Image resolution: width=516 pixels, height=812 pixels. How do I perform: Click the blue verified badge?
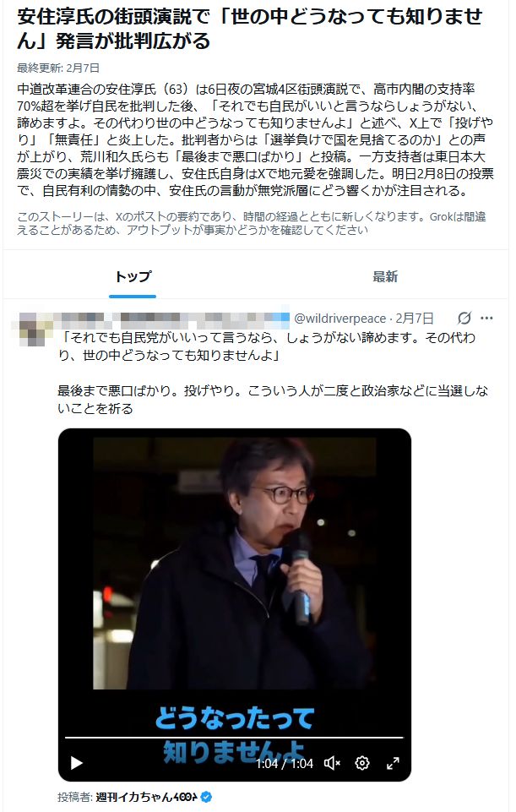206,797
